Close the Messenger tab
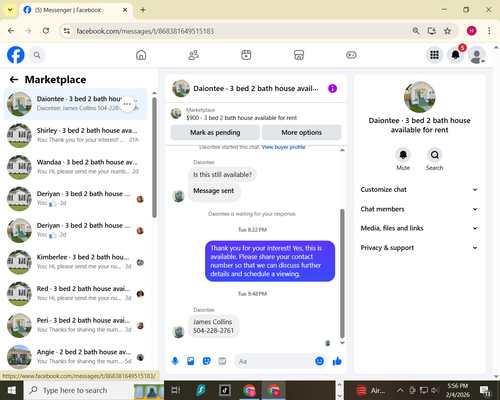The height and width of the screenshot is (400, 500). [x=125, y=10]
